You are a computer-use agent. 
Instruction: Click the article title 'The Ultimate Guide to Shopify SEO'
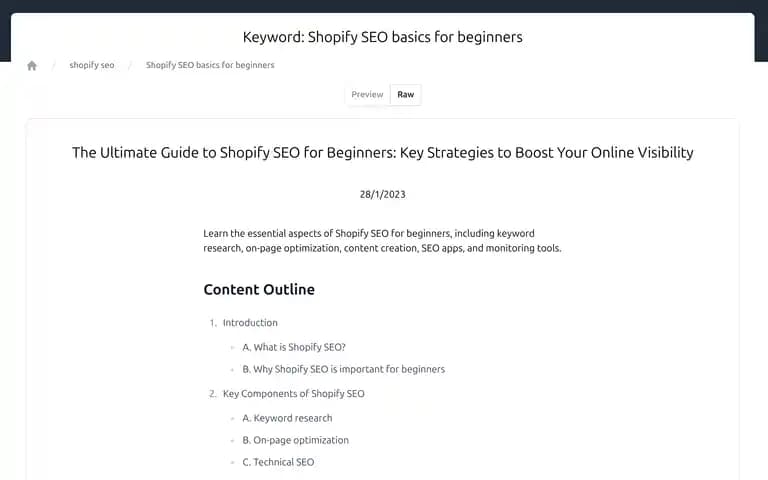coord(383,153)
